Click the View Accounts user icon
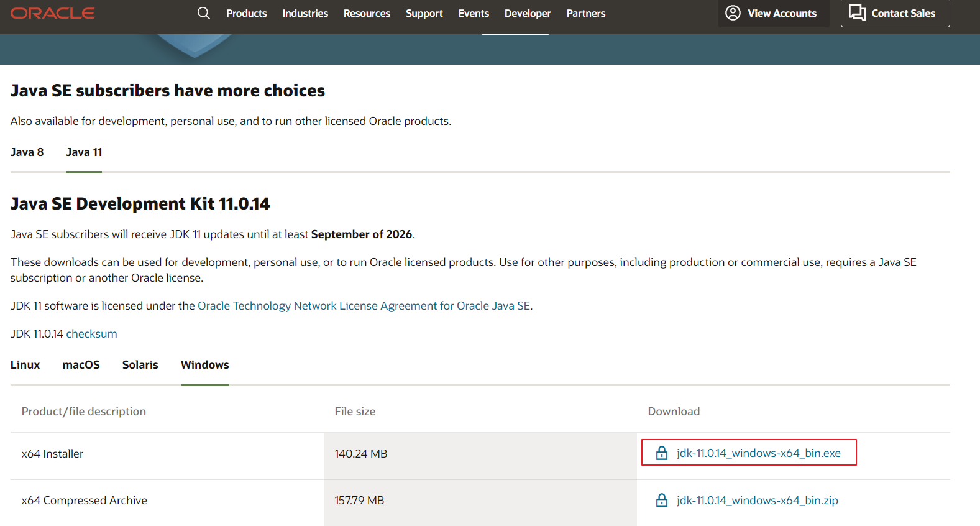The image size is (980, 526). (x=733, y=13)
